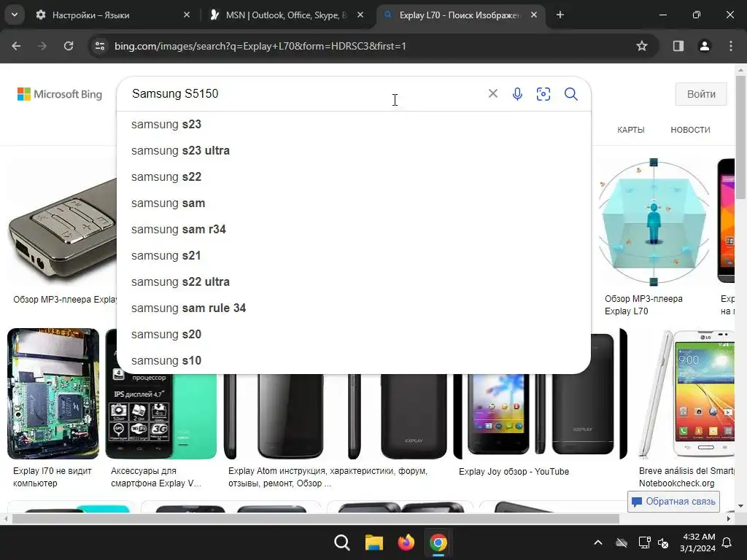Pick the standalone samsung sam suggestion
The height and width of the screenshot is (560, 747).
[354, 203]
